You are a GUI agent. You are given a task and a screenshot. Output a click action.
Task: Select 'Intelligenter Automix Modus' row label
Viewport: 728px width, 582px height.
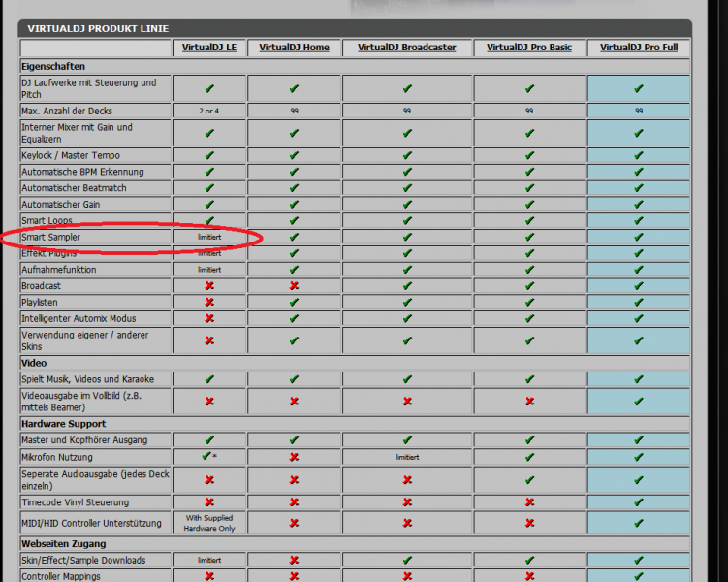click(79, 318)
